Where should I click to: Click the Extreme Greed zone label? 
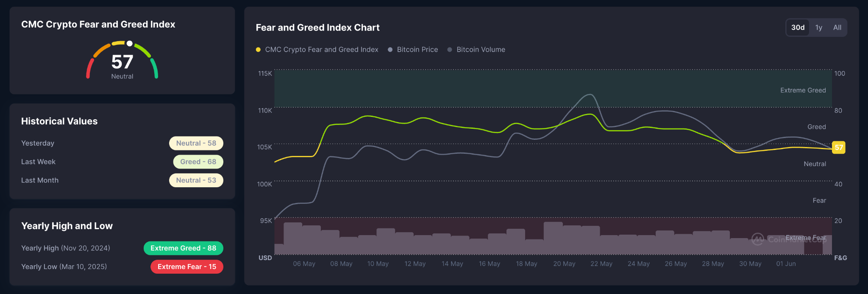click(x=803, y=90)
